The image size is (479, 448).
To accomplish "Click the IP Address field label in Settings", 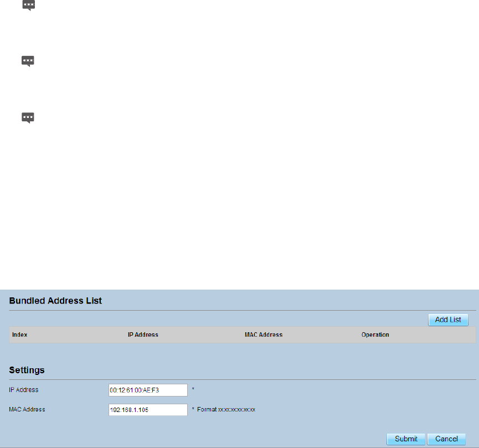I will [23, 390].
